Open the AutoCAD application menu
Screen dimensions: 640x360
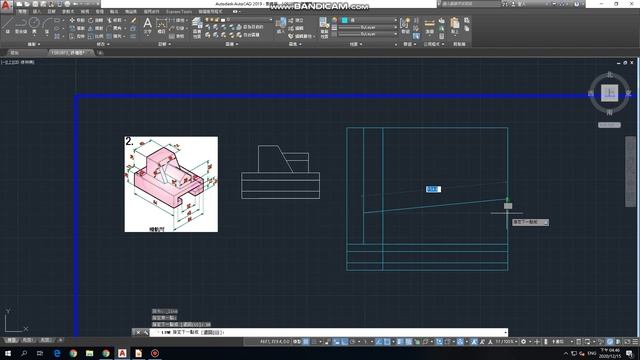tap(6, 6)
